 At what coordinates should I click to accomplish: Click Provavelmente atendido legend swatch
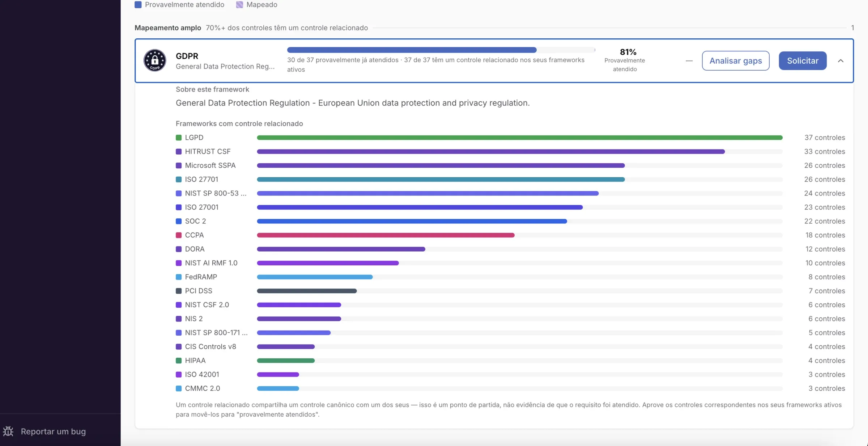coord(138,5)
